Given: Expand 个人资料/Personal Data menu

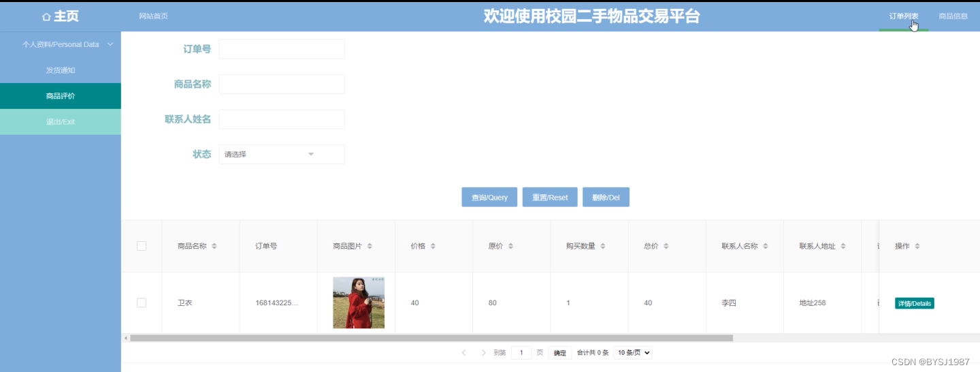Looking at the screenshot, I should click(x=61, y=44).
